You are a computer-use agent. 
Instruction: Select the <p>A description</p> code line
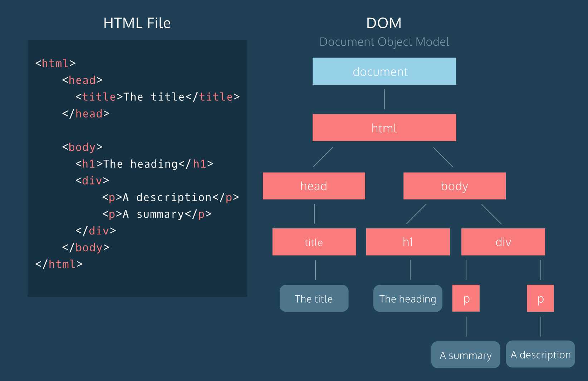click(x=171, y=197)
